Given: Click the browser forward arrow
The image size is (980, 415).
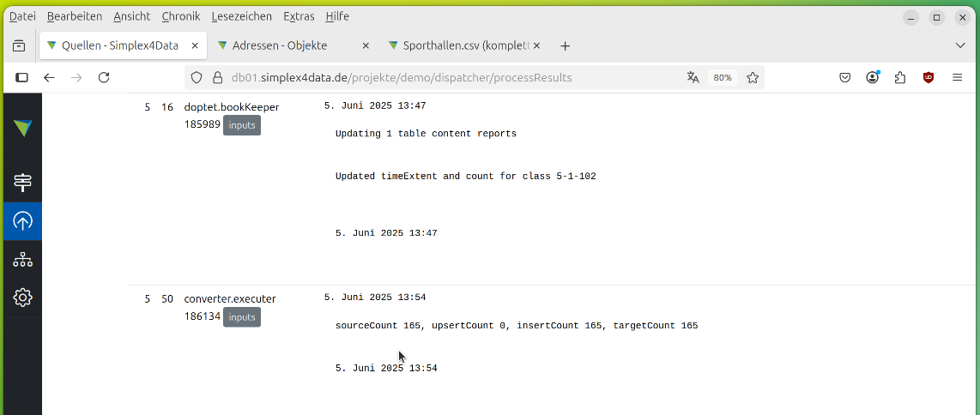Looking at the screenshot, I should (x=76, y=77).
